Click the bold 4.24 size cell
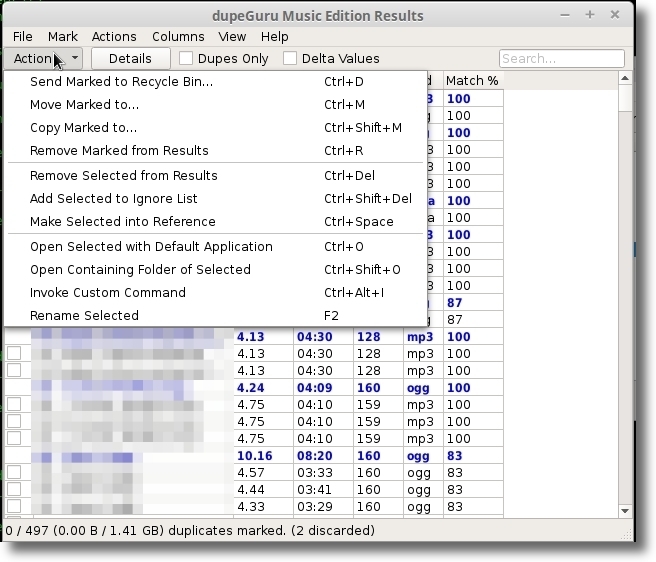Viewport: 656px width, 562px height. (263, 388)
